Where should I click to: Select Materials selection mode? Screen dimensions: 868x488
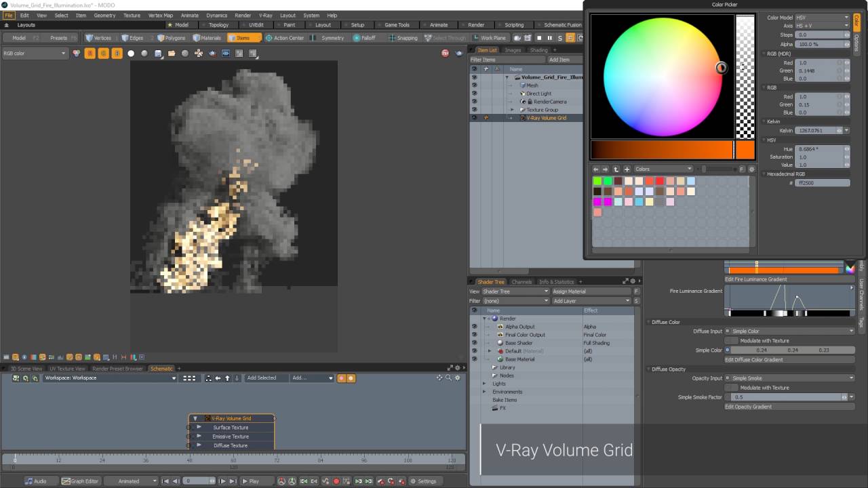(207, 38)
